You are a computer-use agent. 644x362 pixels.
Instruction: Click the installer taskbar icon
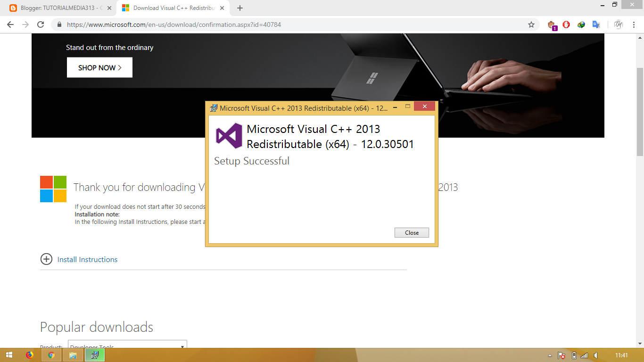click(x=95, y=355)
